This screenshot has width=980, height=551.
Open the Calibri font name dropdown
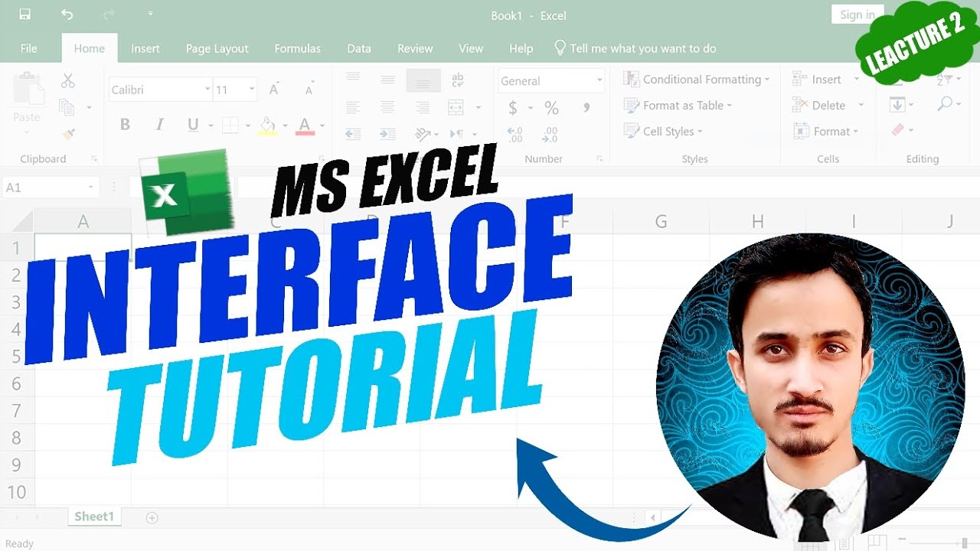[x=207, y=90]
